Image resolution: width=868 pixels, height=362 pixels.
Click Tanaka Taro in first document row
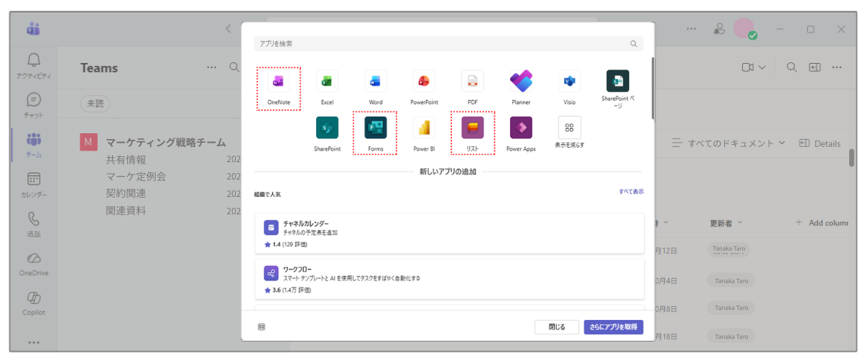729,249
